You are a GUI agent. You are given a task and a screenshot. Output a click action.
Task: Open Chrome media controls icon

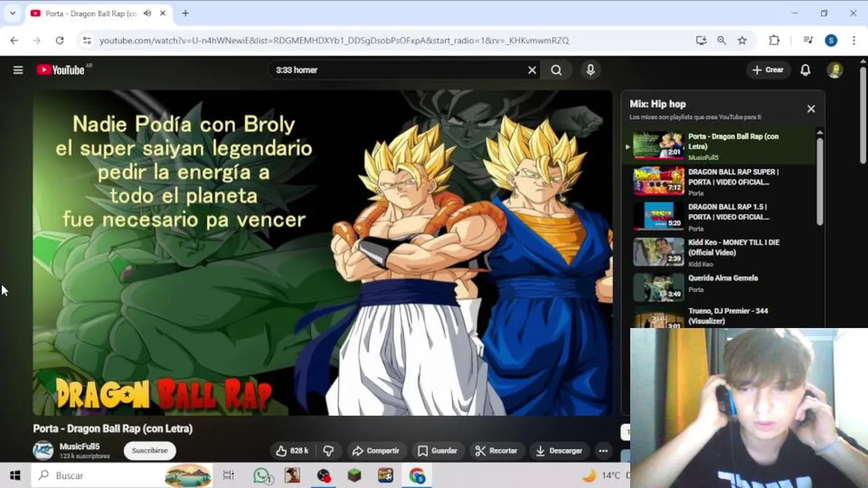808,41
